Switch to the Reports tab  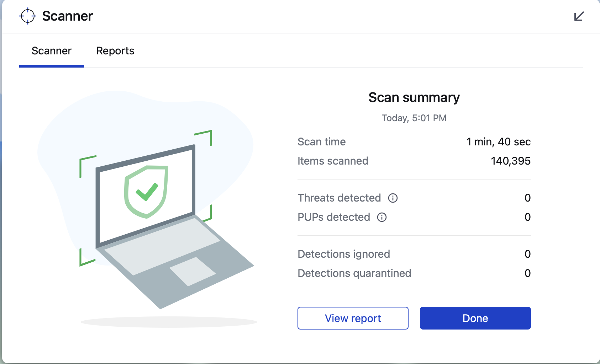click(115, 51)
